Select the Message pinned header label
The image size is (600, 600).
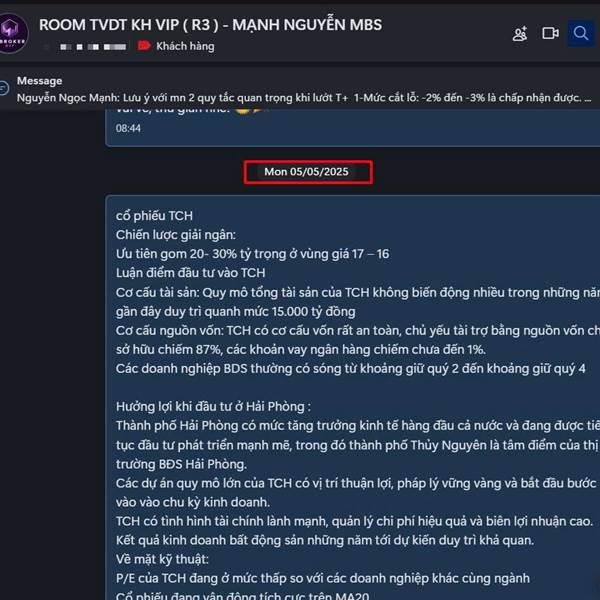39,81
